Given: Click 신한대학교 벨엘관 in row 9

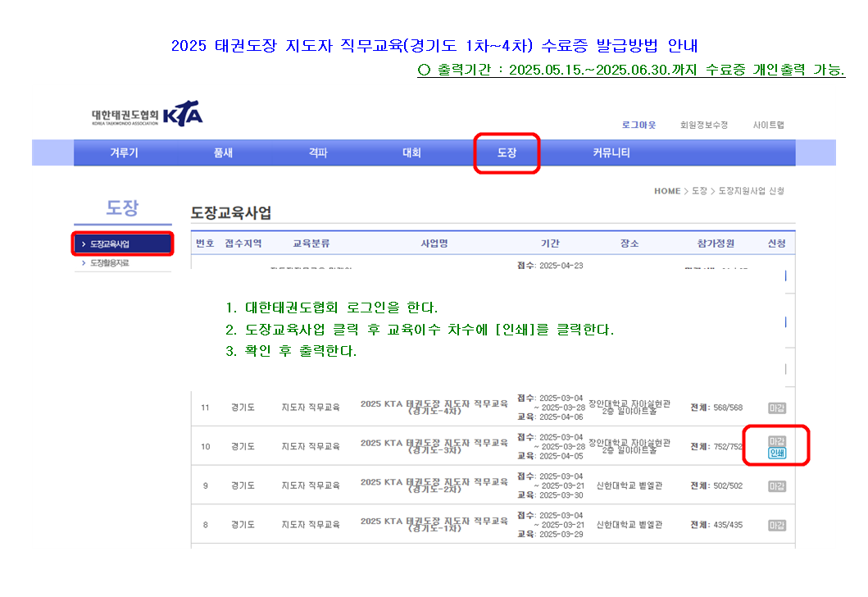Looking at the screenshot, I should (x=629, y=486).
